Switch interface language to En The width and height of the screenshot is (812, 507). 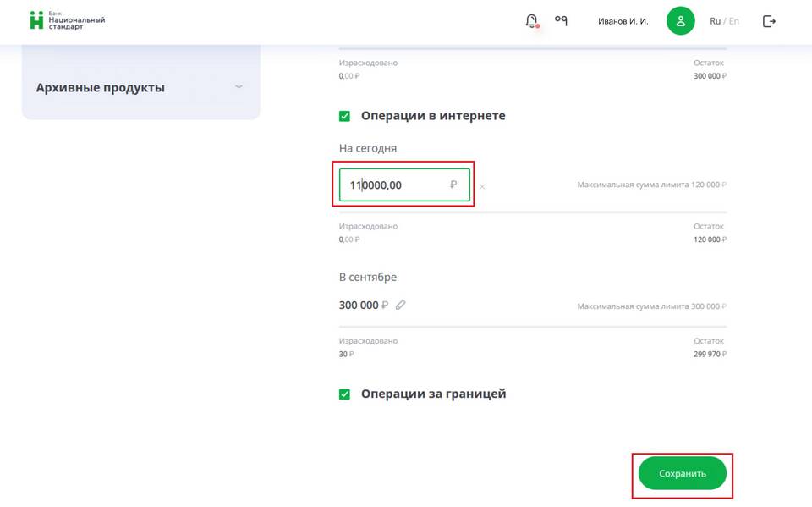coord(733,21)
